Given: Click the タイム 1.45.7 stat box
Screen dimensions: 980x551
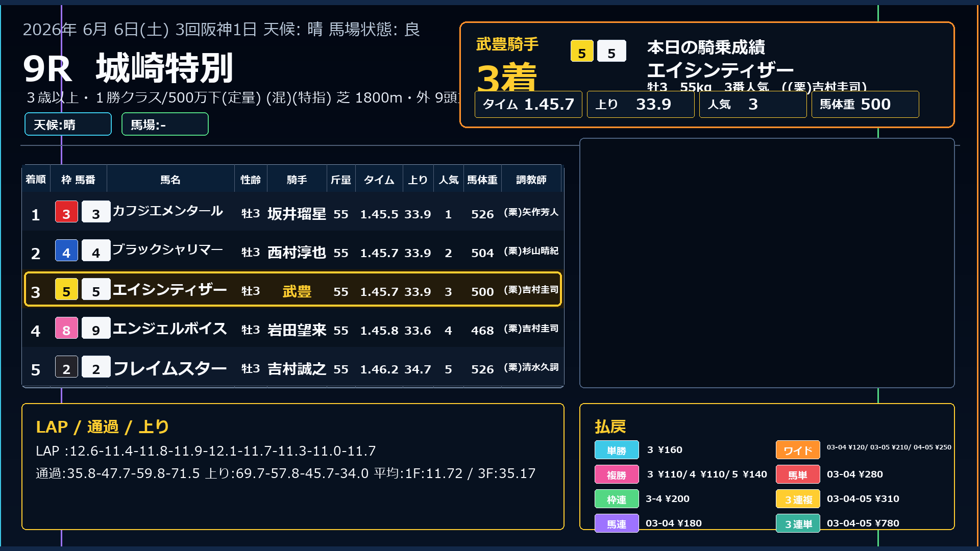Looking at the screenshot, I should click(x=528, y=104).
